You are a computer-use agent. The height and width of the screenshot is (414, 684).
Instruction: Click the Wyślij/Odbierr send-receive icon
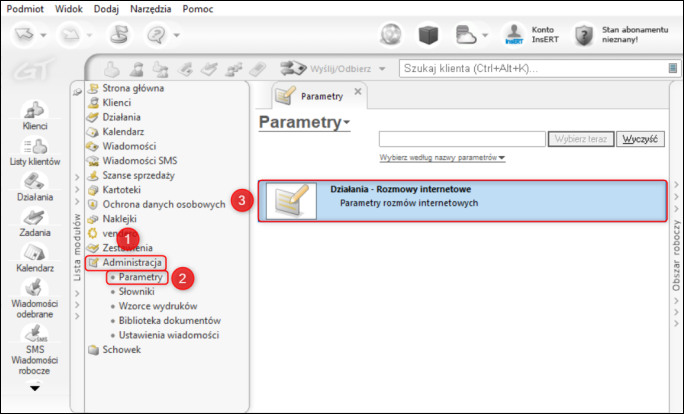click(293, 68)
